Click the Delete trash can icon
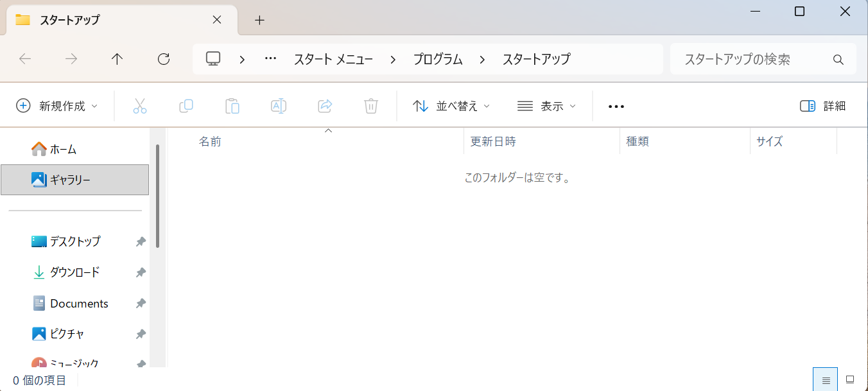 (x=371, y=106)
